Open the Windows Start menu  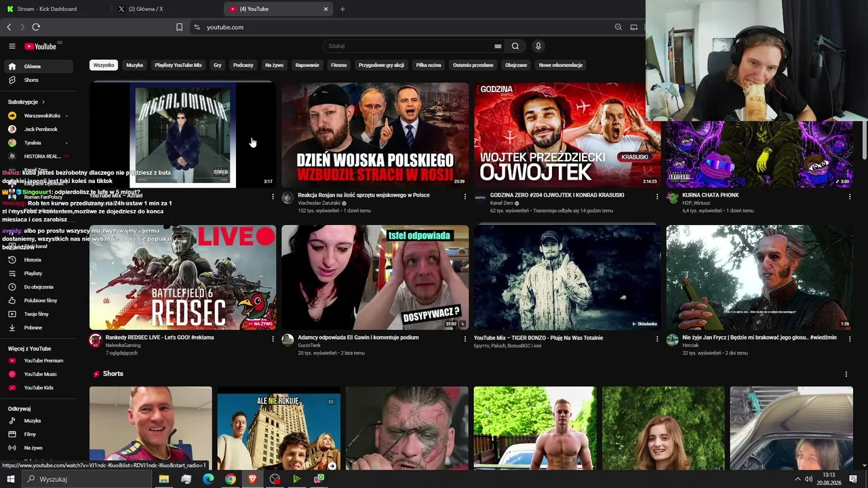pyautogui.click(x=11, y=479)
